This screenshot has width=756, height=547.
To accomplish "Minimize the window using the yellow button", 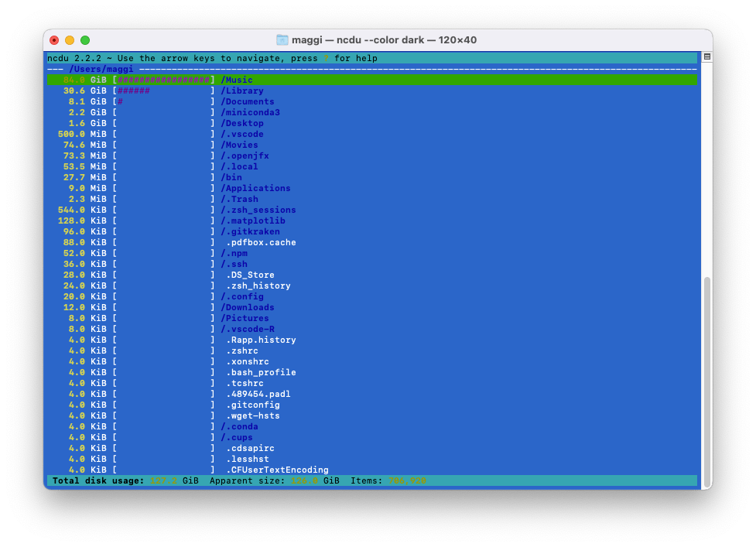I will (70, 40).
